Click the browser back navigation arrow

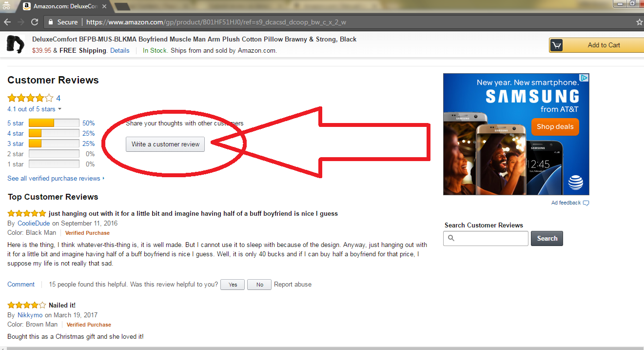(x=7, y=21)
